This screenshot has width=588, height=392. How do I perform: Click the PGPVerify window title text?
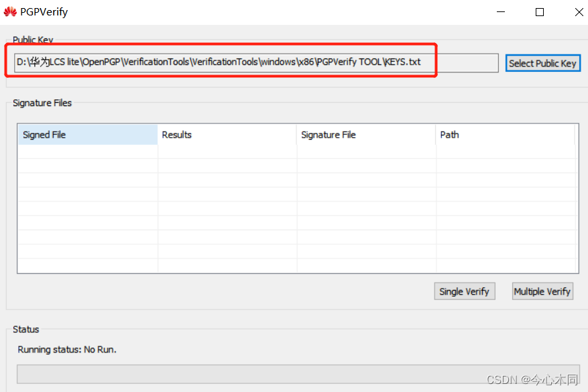pyautogui.click(x=44, y=12)
